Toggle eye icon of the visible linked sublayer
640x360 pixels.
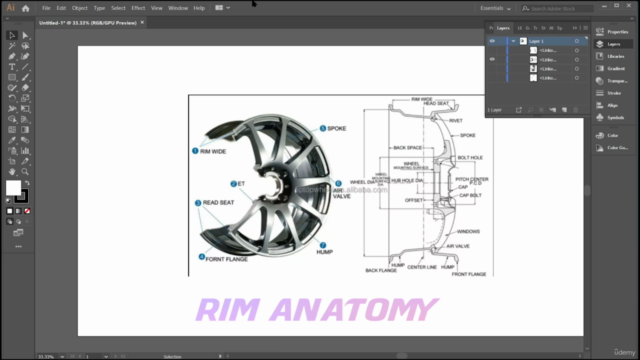pos(492,59)
